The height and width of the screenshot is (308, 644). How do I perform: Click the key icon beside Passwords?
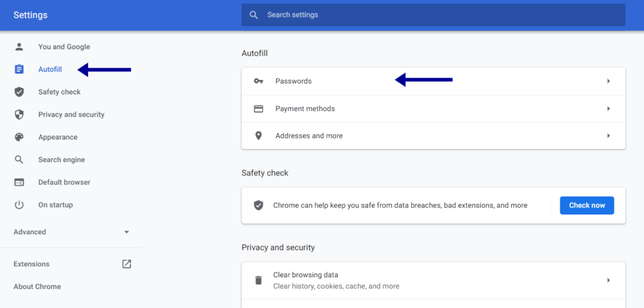tap(258, 81)
